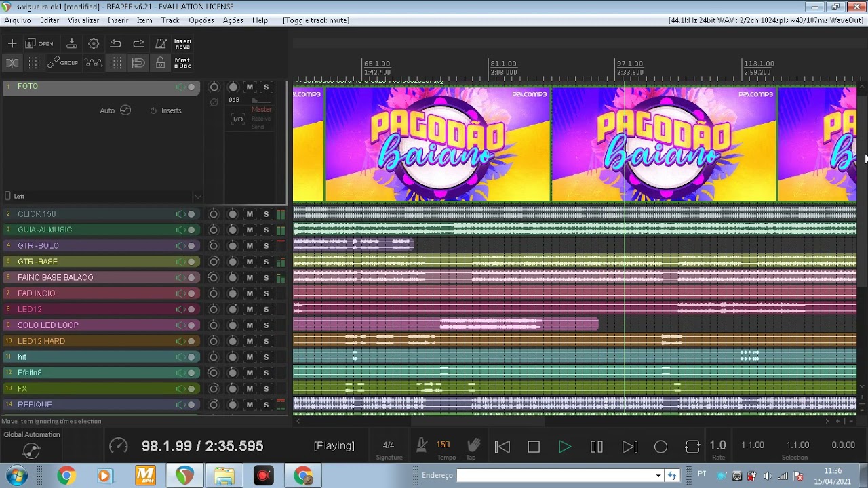Open Windows Start button
Screen dimensions: 868x488
point(18,475)
